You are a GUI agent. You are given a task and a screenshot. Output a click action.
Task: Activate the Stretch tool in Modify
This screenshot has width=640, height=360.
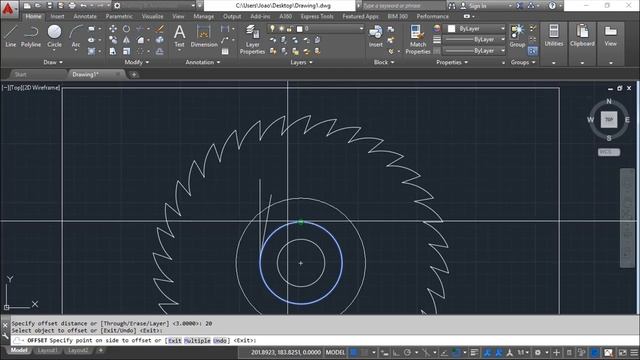click(113, 51)
